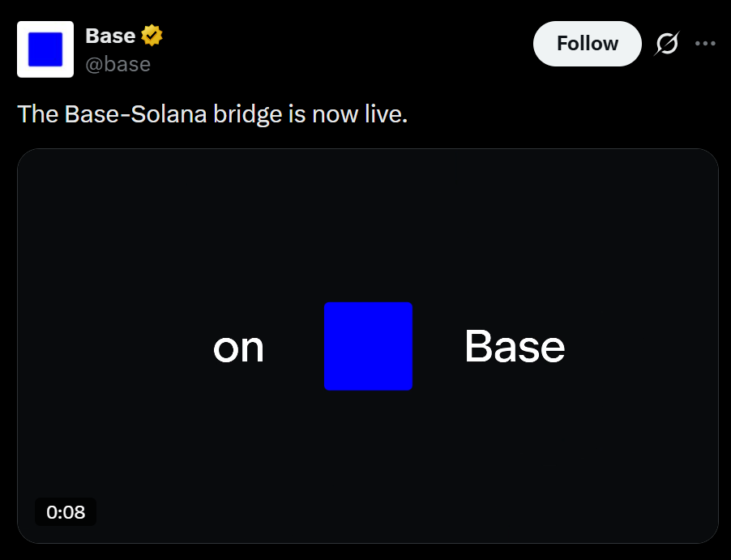Click the word "The" starting the tweet

pos(38,114)
